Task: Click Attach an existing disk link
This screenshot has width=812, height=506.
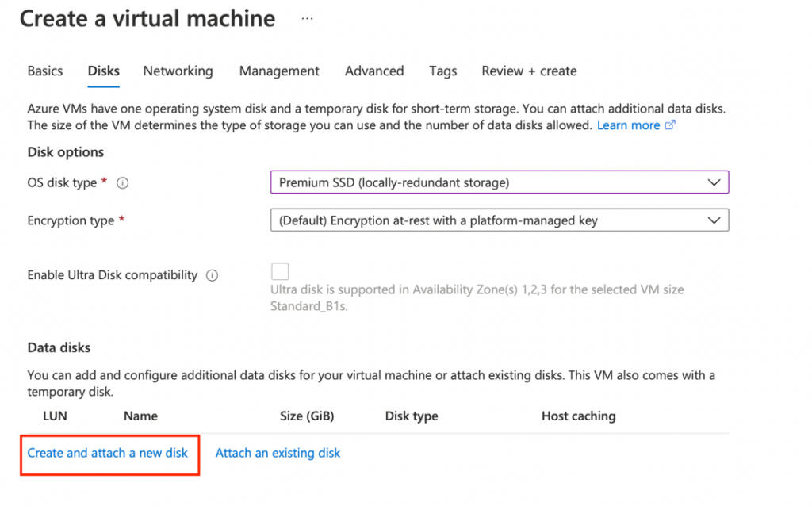Action: tap(278, 453)
